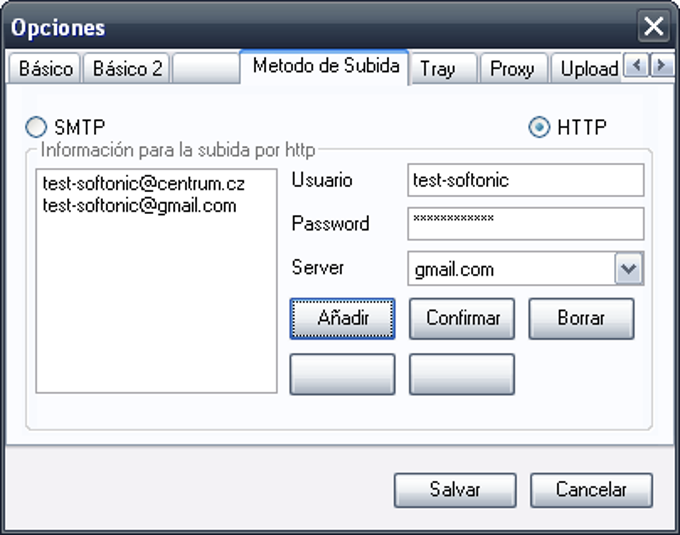
Task: Open the unlabeled tab after Básico 2
Action: point(206,69)
